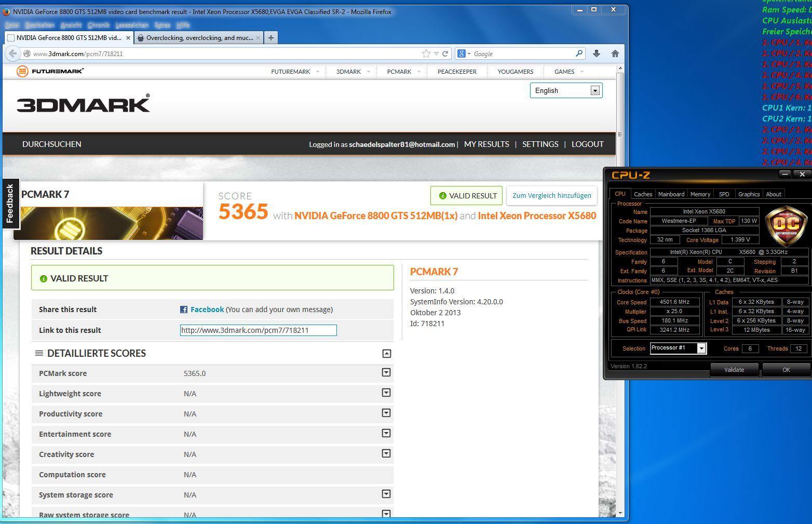Click the result link URL field
The width and height of the screenshot is (812, 524).
pos(258,330)
